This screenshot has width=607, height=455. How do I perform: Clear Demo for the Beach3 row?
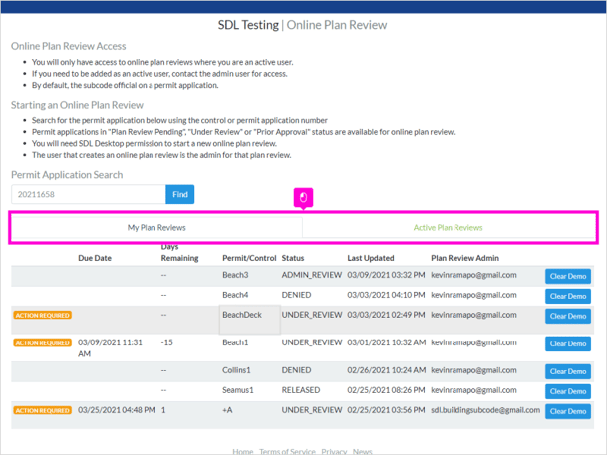click(x=568, y=276)
